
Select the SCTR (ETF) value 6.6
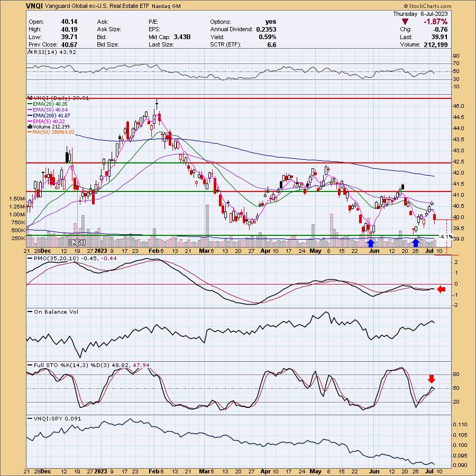point(272,44)
